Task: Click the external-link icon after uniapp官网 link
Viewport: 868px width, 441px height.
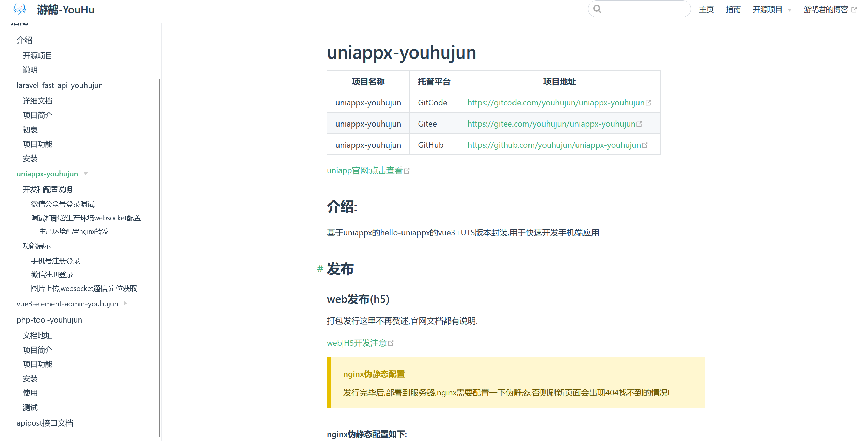Action: click(x=407, y=171)
